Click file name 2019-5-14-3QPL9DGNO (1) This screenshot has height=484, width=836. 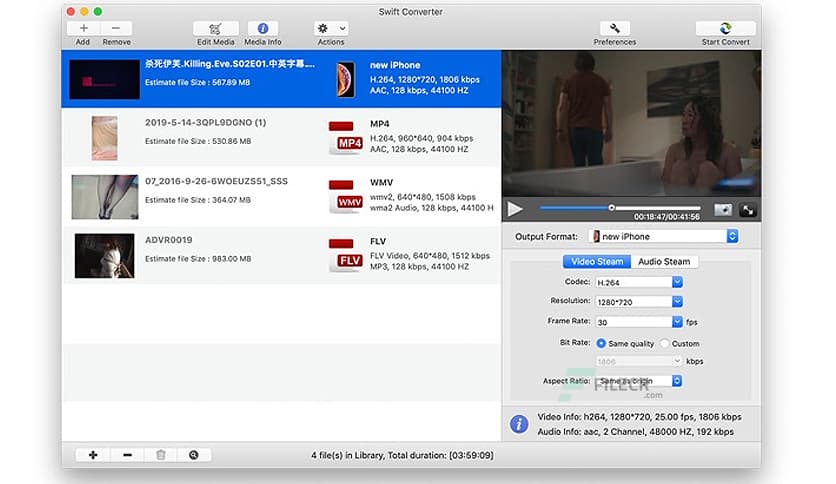pos(205,122)
